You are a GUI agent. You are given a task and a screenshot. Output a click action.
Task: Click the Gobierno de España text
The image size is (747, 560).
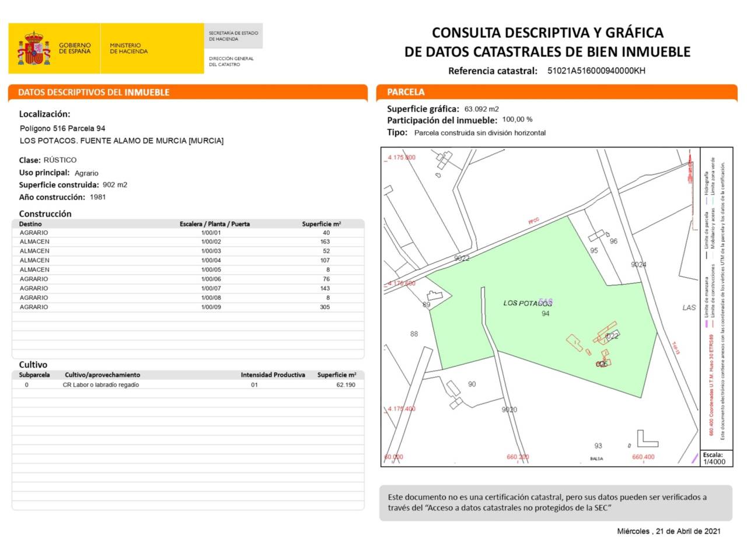75,48
